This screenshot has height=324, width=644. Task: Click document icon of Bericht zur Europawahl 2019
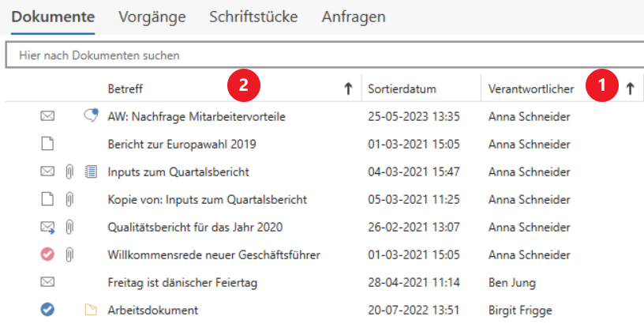click(47, 144)
